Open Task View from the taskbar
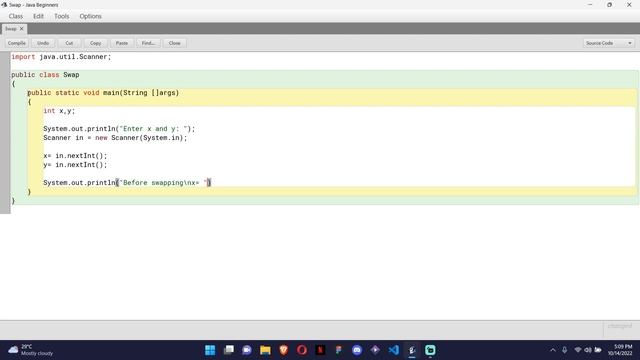Viewport: 640px width, 360px height. pyautogui.click(x=229, y=350)
